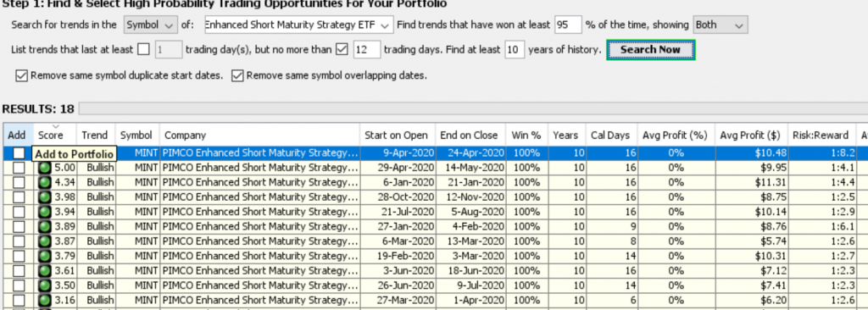The image size is (868, 310).
Task: Toggle Remove same symbol duplicate start dates
Action: pyautogui.click(x=21, y=75)
